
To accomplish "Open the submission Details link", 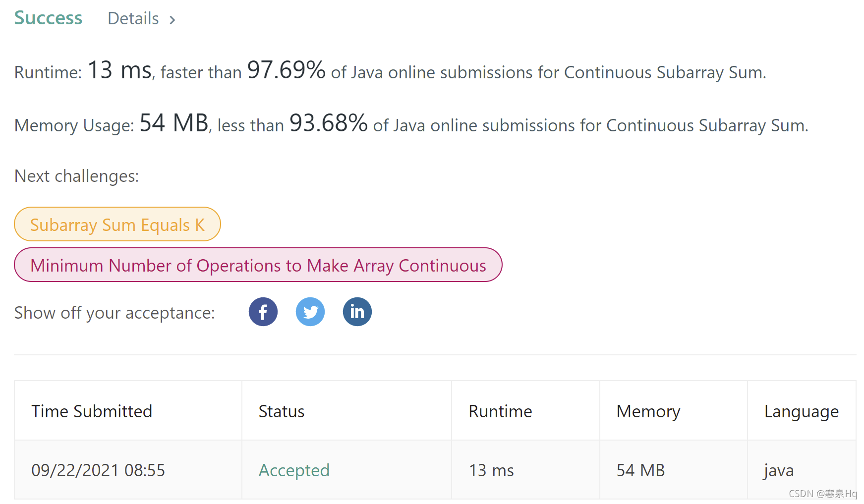I will click(133, 19).
